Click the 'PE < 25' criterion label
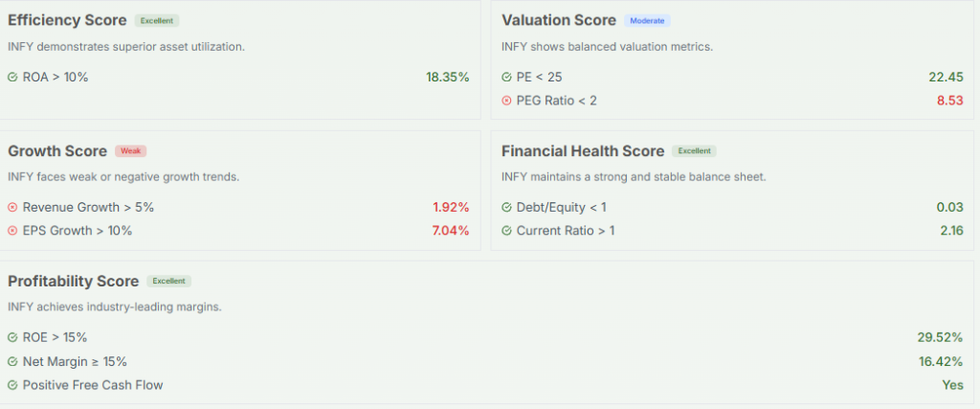The width and height of the screenshot is (980, 409). pos(540,78)
